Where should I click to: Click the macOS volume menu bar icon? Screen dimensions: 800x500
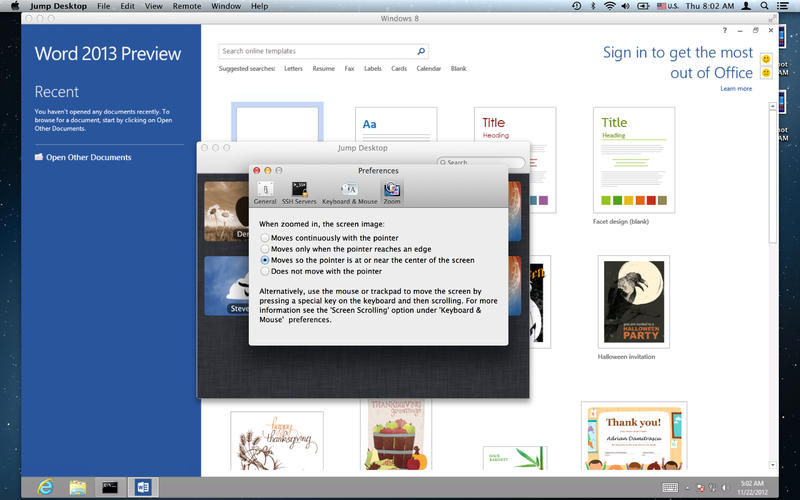pos(625,6)
